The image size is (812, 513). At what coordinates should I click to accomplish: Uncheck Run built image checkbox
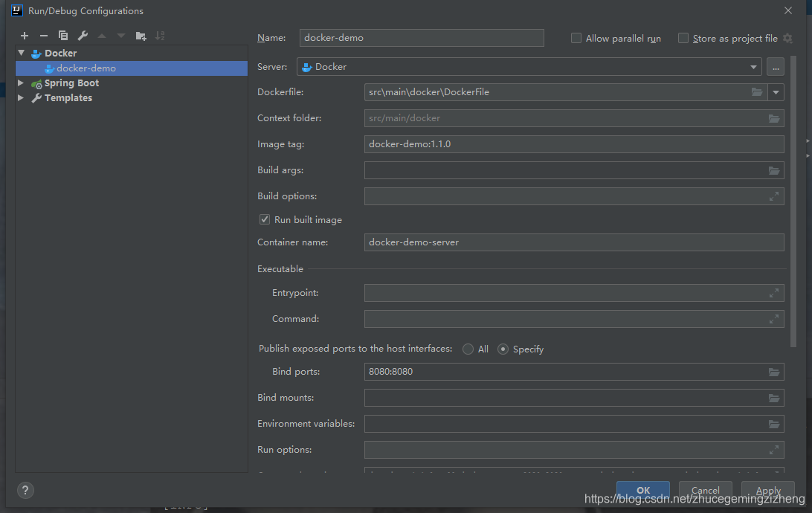point(265,219)
